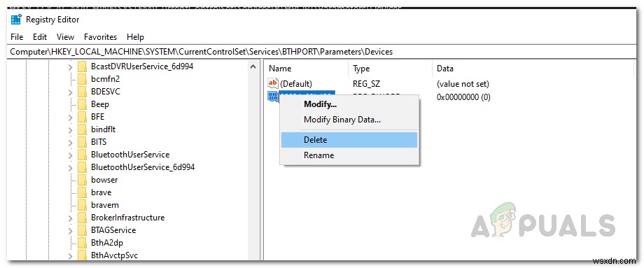Open the Help menu
The height and width of the screenshot is (268, 644).
coord(135,37)
